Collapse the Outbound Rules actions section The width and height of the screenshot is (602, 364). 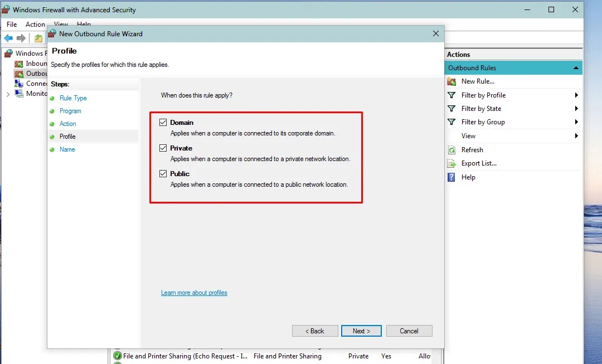576,68
